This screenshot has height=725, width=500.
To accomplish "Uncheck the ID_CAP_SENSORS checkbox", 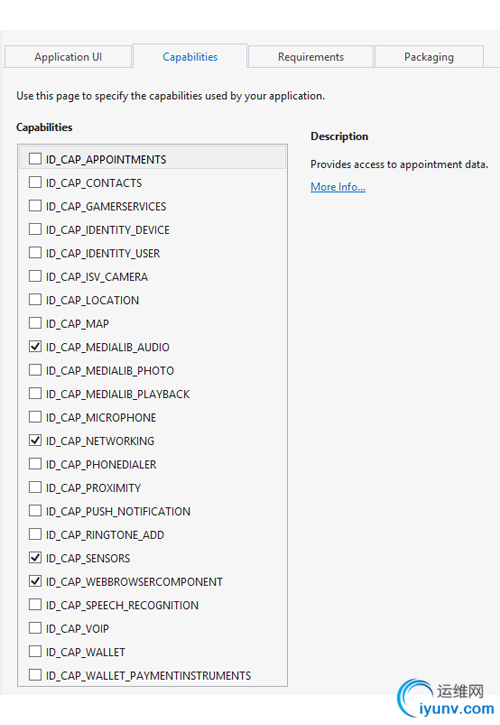I will pyautogui.click(x=35, y=558).
